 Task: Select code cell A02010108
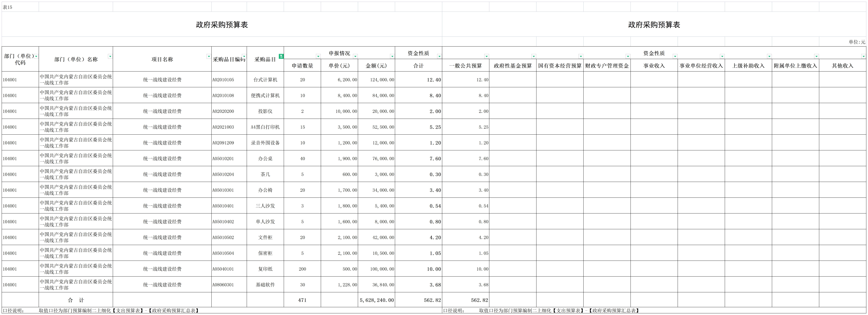pos(229,95)
